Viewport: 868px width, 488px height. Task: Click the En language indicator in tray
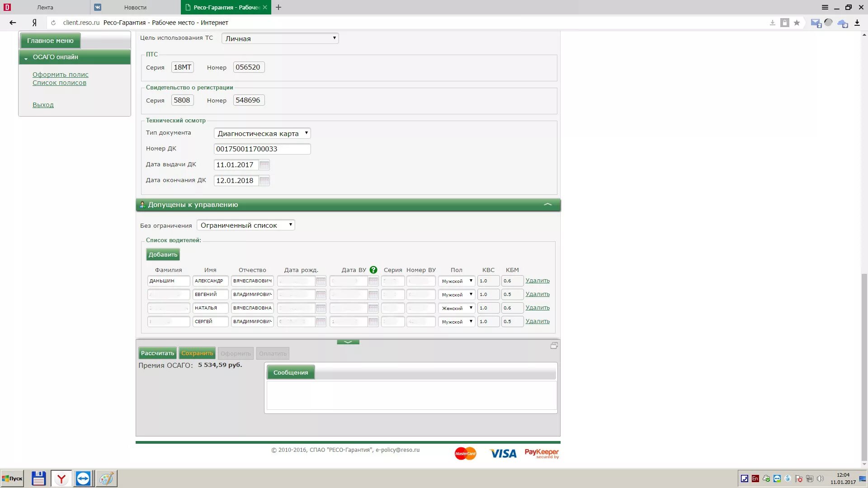[x=755, y=479]
